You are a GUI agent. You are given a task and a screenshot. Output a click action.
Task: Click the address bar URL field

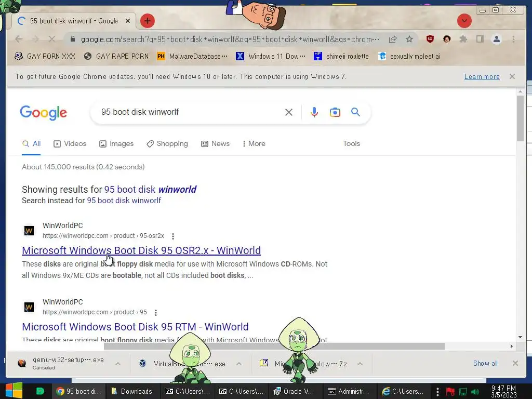[x=230, y=39]
